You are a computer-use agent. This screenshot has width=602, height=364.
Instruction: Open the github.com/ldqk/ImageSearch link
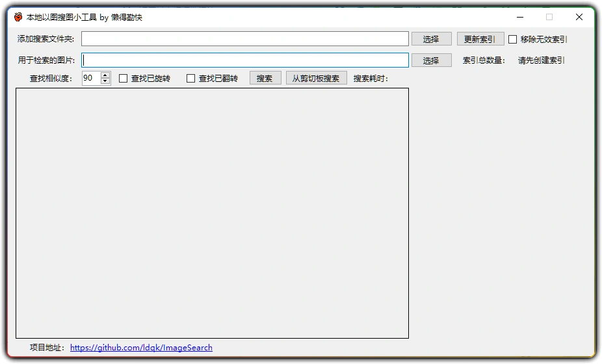(x=141, y=348)
